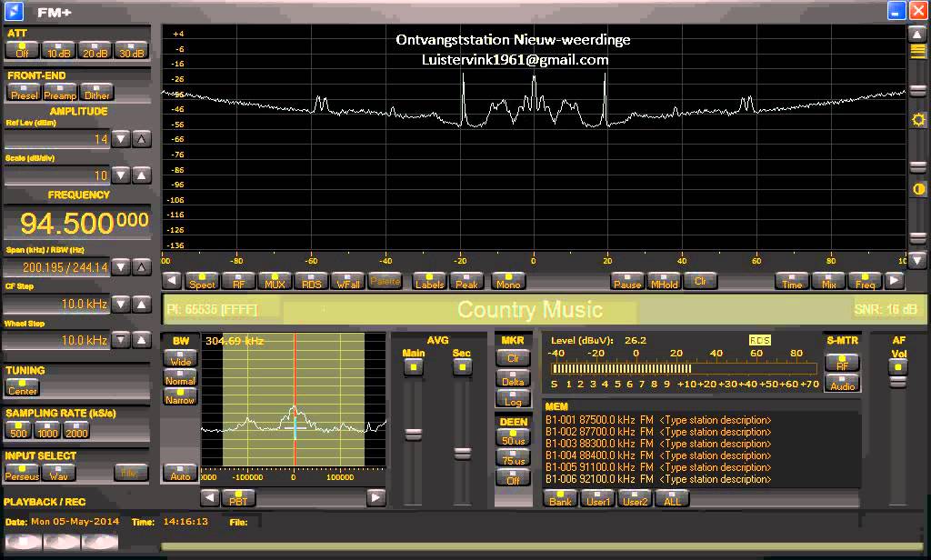Show ALL memory entries
This screenshot has height=560, width=931.
pos(672,498)
